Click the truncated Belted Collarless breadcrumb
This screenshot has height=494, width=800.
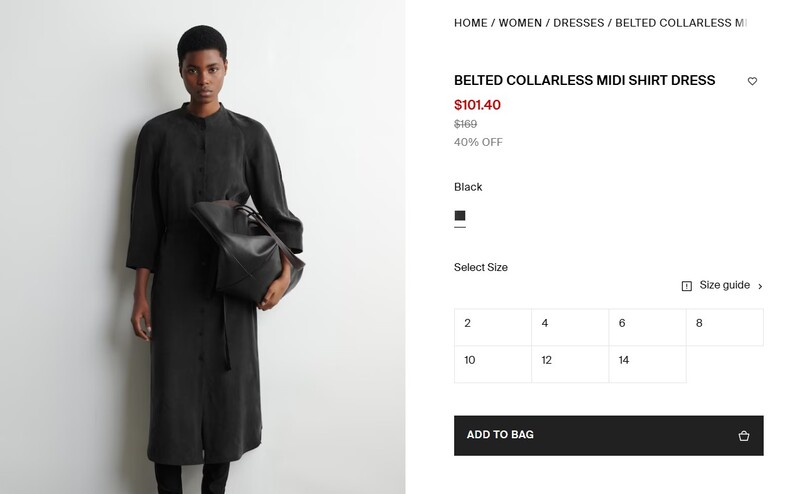(x=681, y=23)
